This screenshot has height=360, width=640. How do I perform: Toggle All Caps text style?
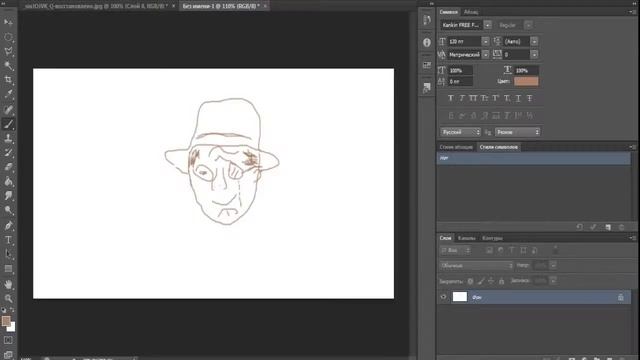(473, 98)
